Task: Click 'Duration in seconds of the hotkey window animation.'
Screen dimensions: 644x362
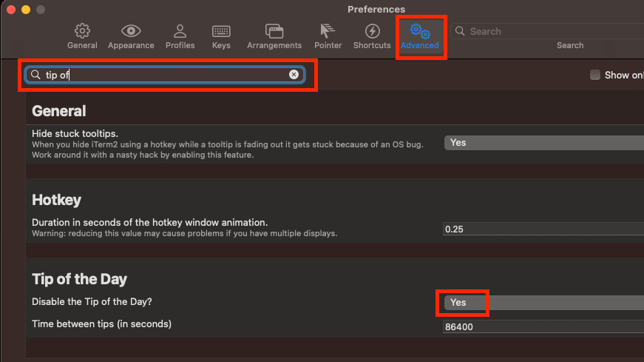Action: [x=149, y=223]
